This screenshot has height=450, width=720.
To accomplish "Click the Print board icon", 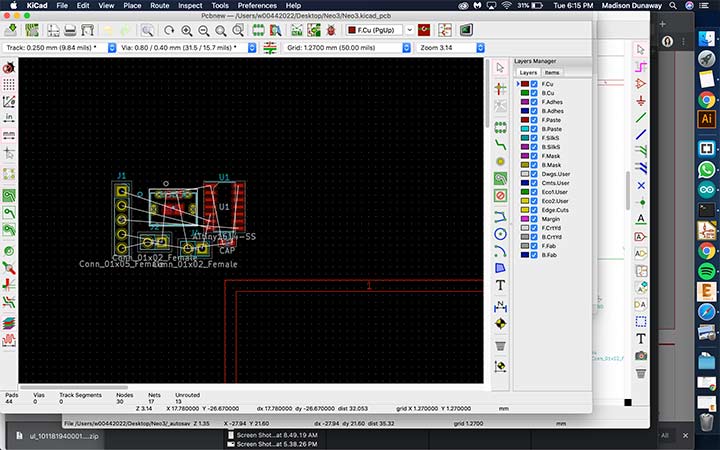I will pyautogui.click(x=70, y=30).
